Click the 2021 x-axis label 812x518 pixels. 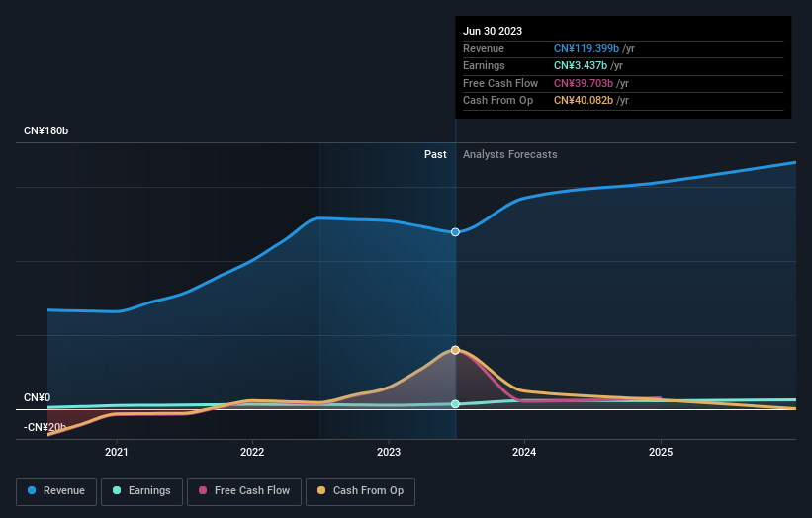coord(117,452)
